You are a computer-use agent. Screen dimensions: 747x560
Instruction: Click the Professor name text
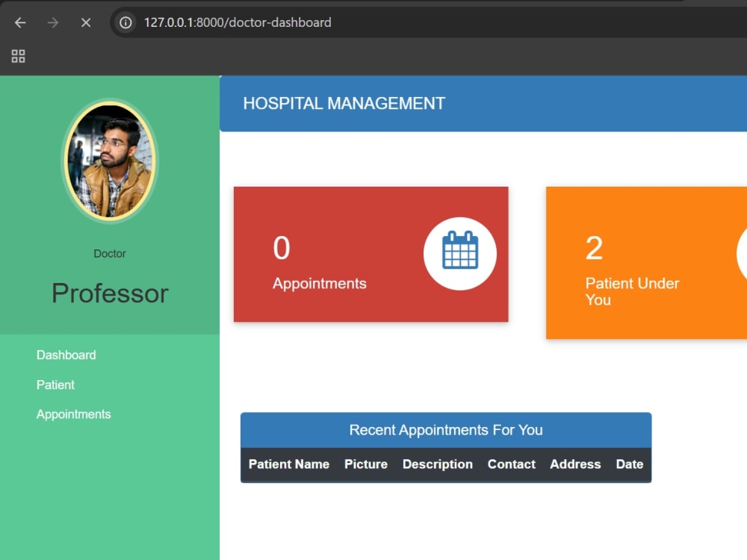coord(110,293)
